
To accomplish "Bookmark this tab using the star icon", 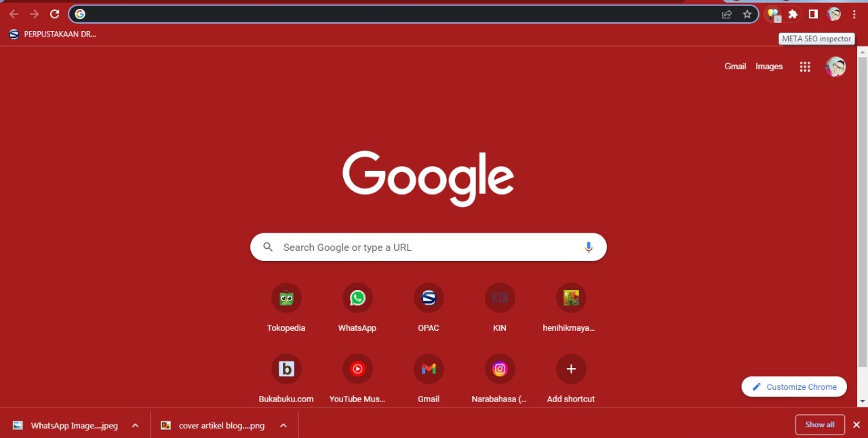I will tap(747, 14).
